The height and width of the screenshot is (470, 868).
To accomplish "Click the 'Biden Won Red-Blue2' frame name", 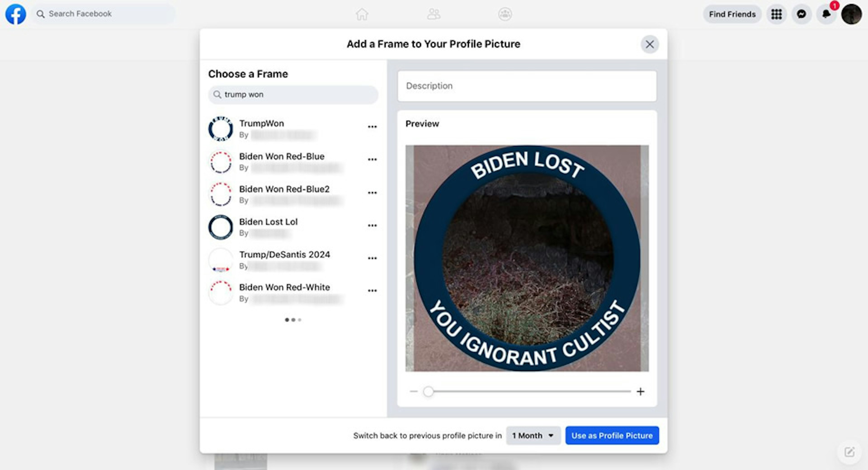I will coord(284,189).
